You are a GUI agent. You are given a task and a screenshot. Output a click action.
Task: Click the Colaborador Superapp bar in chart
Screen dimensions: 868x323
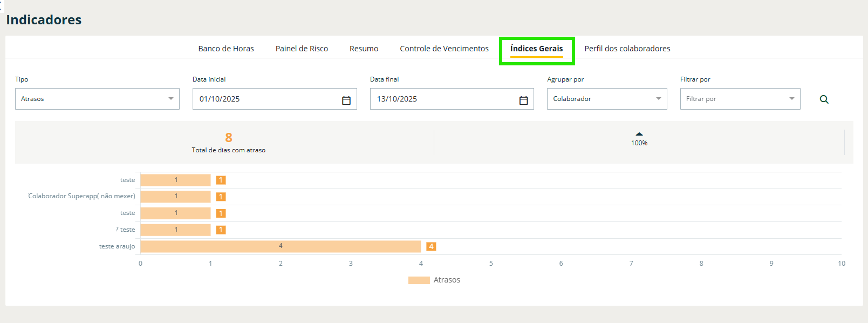pos(175,197)
